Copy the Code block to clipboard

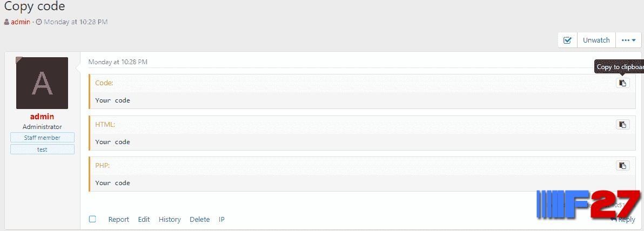click(x=622, y=83)
